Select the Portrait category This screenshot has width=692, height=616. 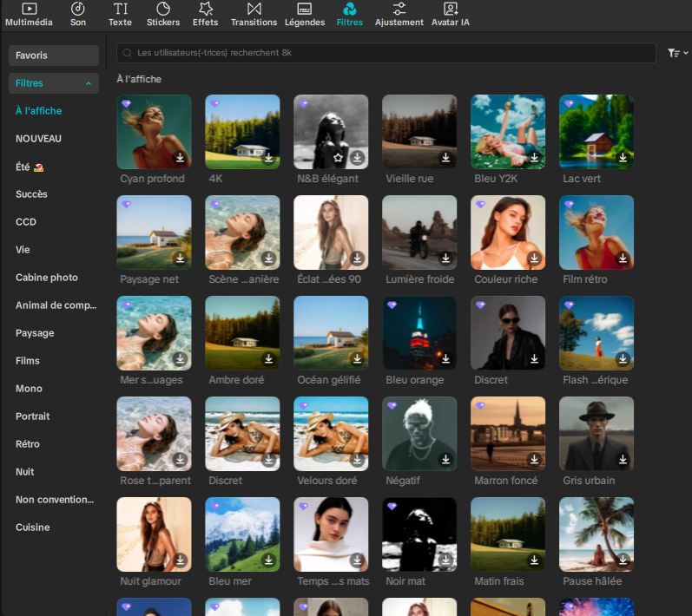(x=33, y=416)
